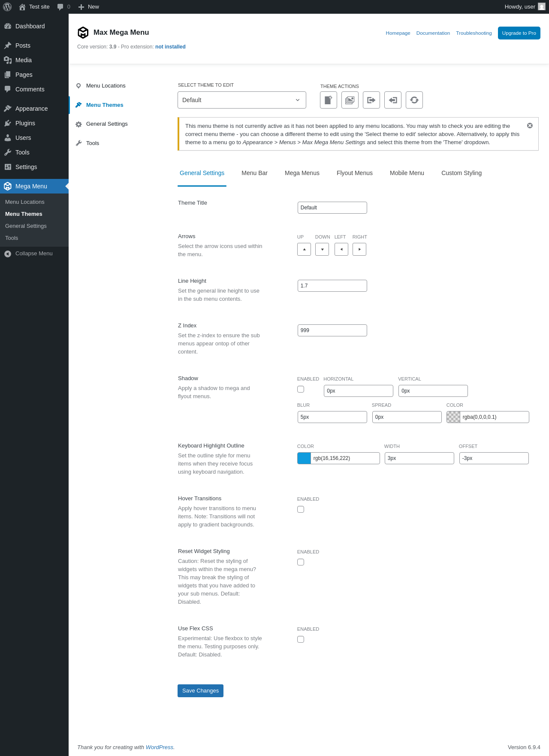Click the comment bubble icon in admin bar
The image size is (549, 756).
pos(60,7)
